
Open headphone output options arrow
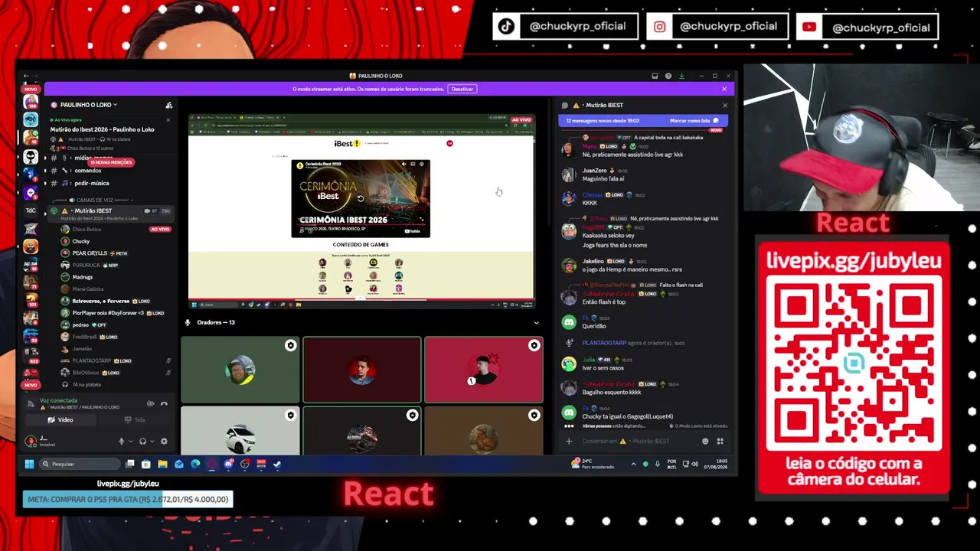[152, 441]
